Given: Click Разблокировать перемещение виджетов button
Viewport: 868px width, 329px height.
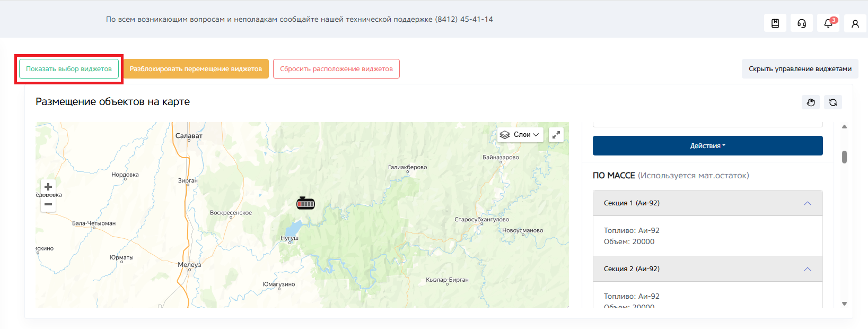Looking at the screenshot, I should 196,69.
